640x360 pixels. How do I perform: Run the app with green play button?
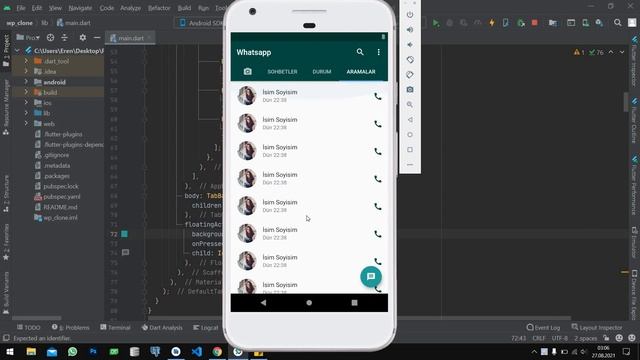point(436,23)
